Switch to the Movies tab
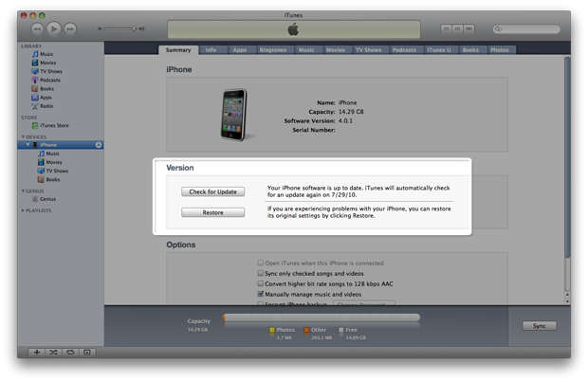588x382 pixels. click(336, 50)
